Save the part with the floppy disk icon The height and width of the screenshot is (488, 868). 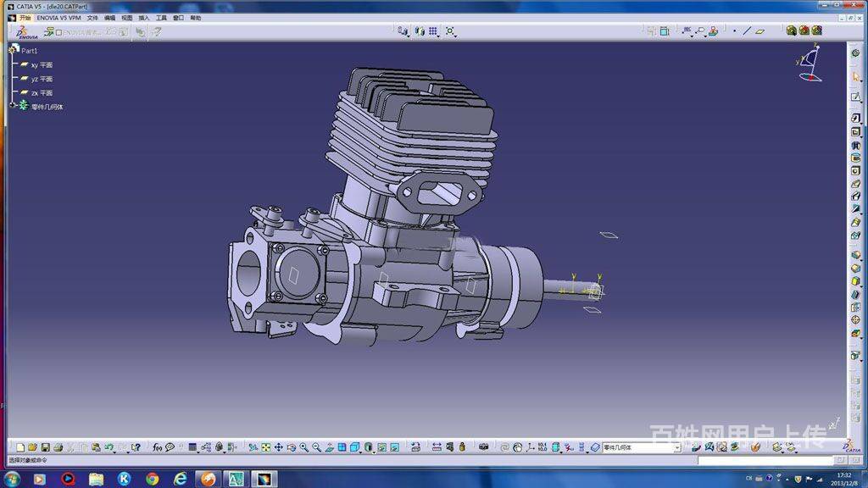point(46,447)
